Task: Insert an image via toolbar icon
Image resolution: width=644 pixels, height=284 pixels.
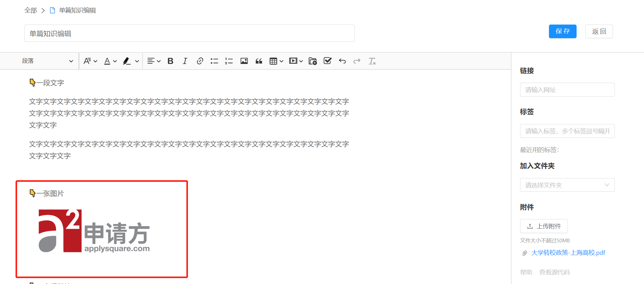Action: (244, 61)
